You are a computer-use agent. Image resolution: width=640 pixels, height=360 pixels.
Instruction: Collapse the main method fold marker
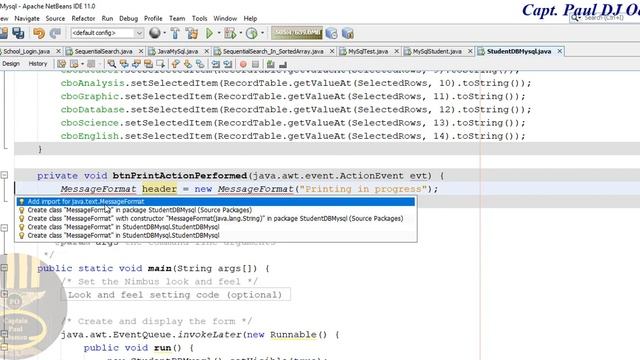pos(4,268)
